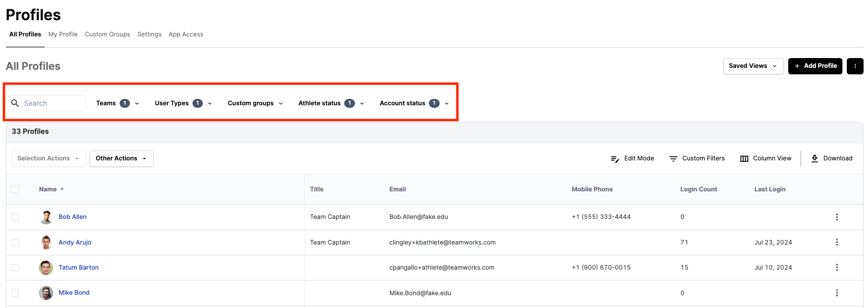Image resolution: width=868 pixels, height=308 pixels.
Task: Check the box for Bob Allen
Action: tap(15, 217)
